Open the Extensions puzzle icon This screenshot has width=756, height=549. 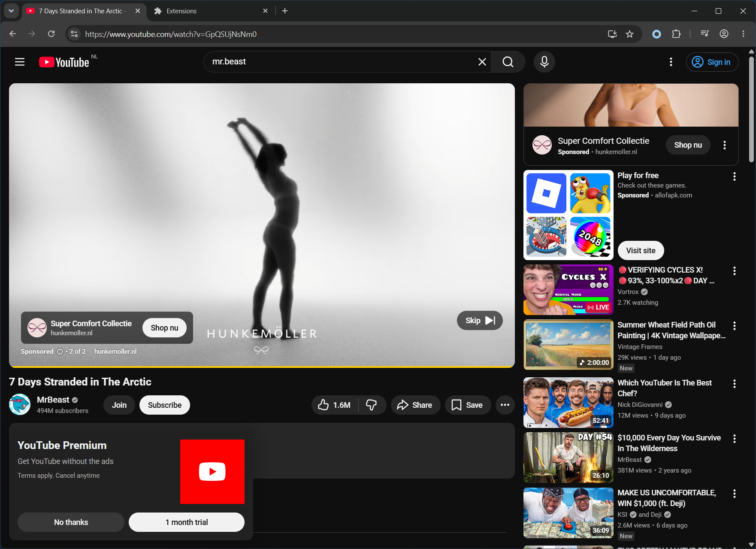(x=676, y=34)
